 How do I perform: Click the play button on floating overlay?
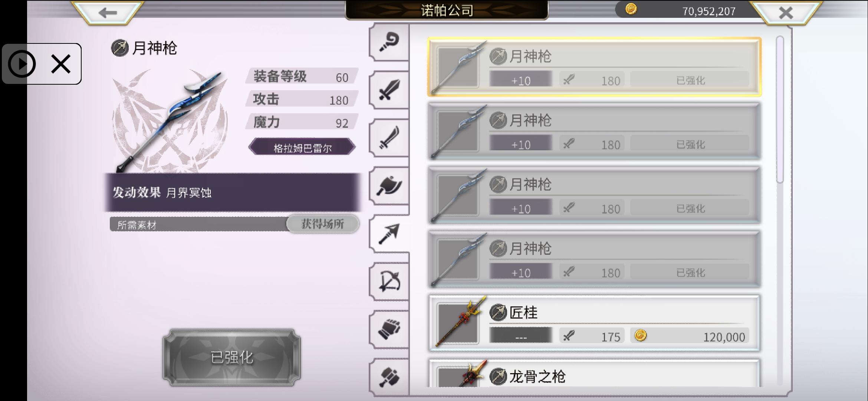[22, 64]
